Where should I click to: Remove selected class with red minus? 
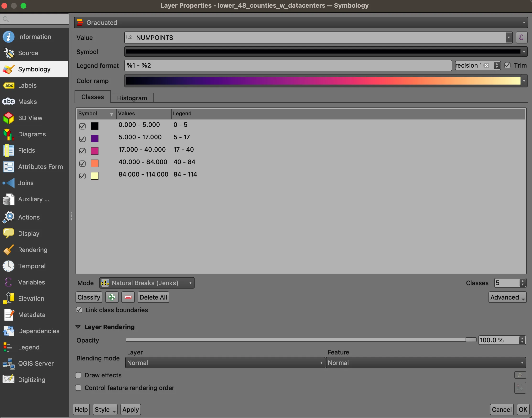(x=128, y=297)
